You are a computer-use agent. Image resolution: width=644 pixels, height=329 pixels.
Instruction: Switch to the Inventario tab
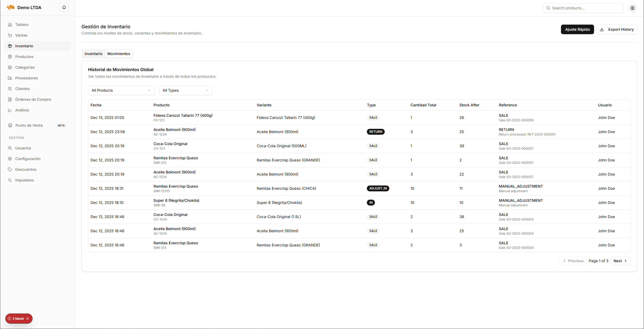[93, 53]
